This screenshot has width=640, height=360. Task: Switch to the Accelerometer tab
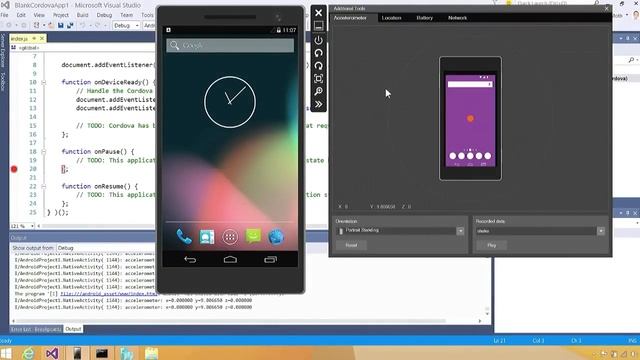pyautogui.click(x=350, y=18)
